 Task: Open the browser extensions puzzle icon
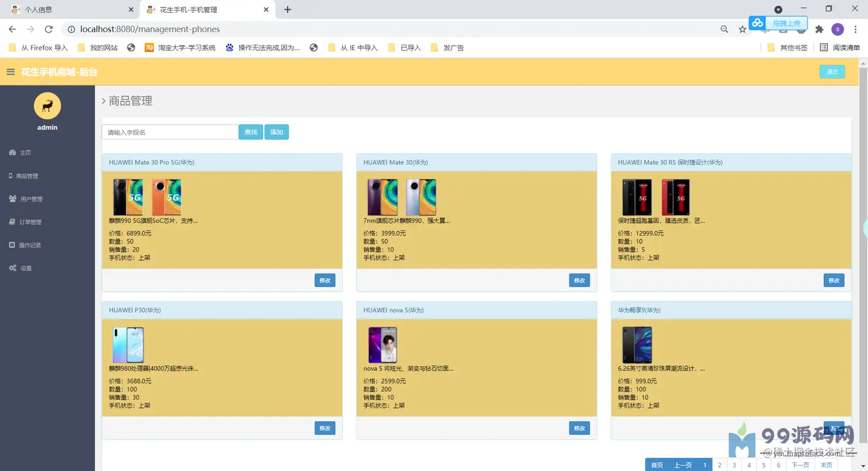819,29
